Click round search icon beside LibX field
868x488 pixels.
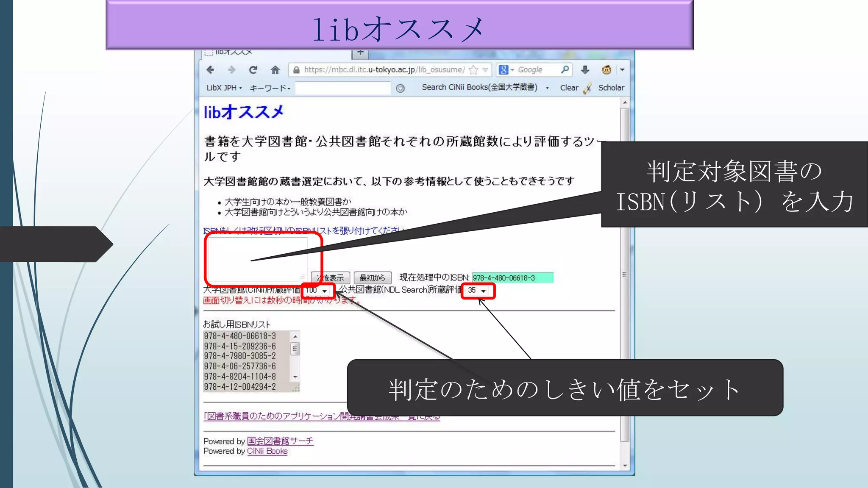400,88
